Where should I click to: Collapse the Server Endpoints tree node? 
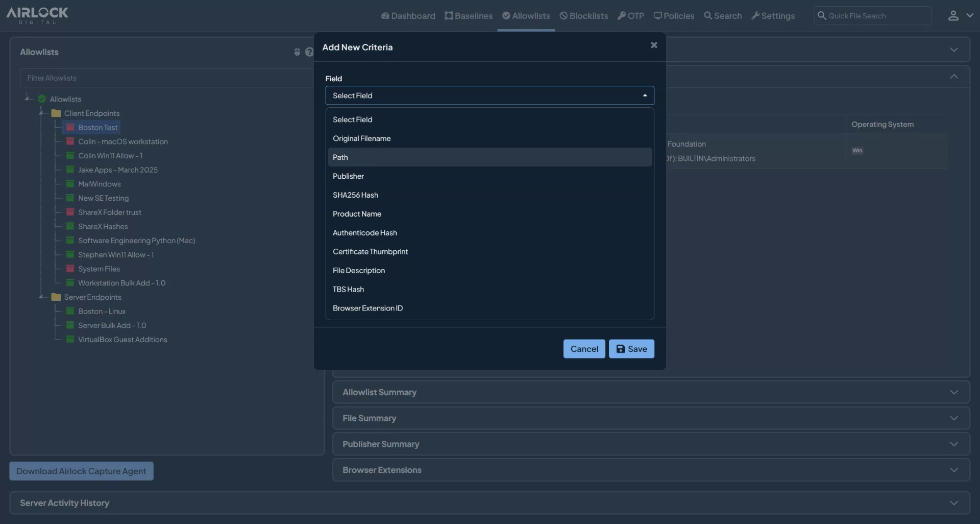(41, 297)
